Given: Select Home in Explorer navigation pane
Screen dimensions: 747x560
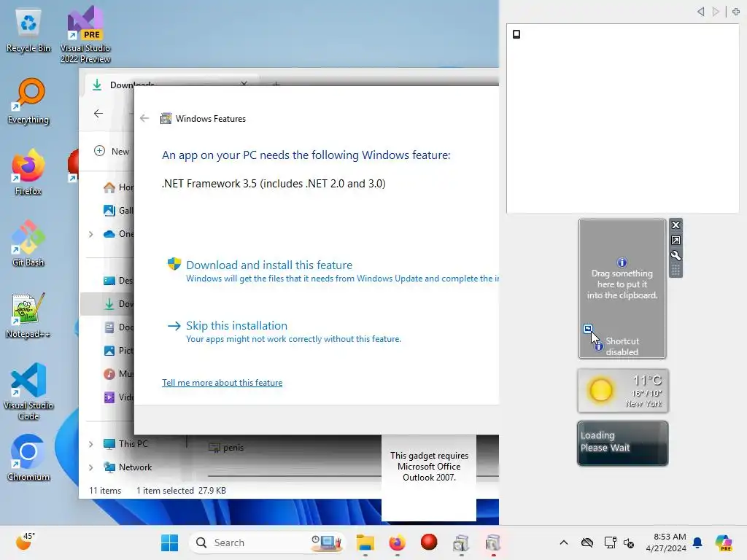Looking at the screenshot, I should [x=118, y=187].
